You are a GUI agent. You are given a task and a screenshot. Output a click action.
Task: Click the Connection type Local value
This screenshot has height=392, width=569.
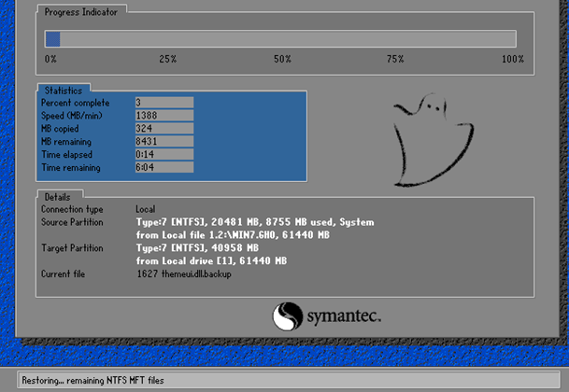pos(146,210)
